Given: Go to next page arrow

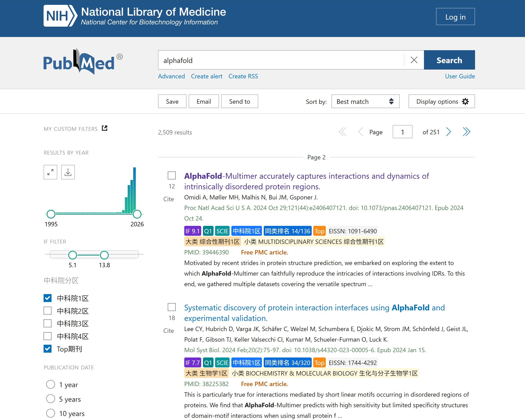Looking at the screenshot, I should click(449, 132).
